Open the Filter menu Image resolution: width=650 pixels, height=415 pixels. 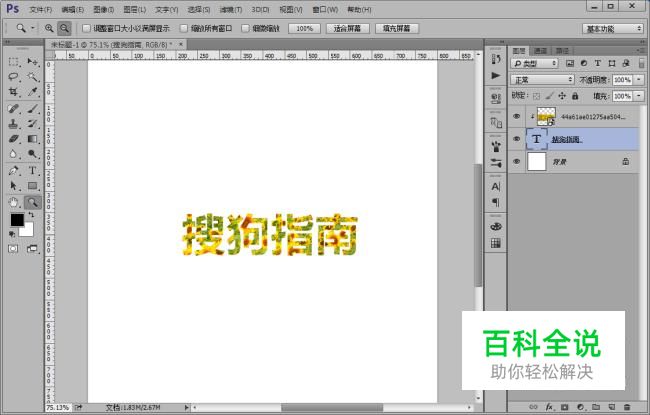click(x=230, y=10)
